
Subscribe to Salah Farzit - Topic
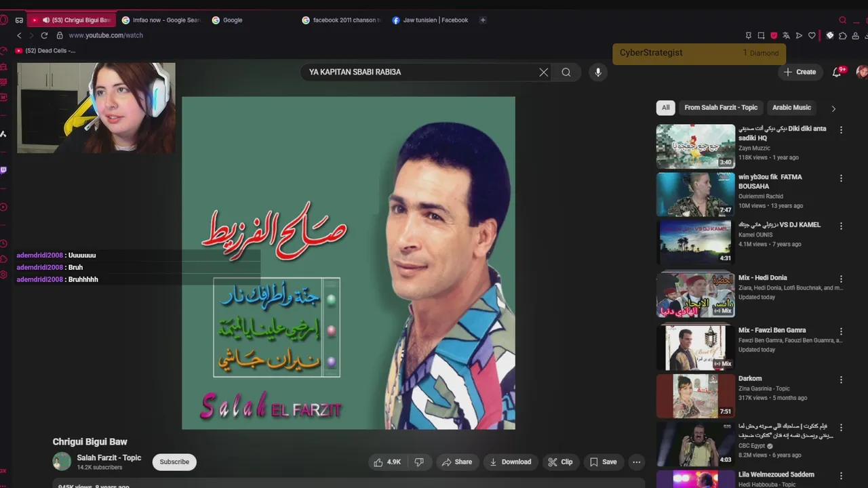coord(174,462)
